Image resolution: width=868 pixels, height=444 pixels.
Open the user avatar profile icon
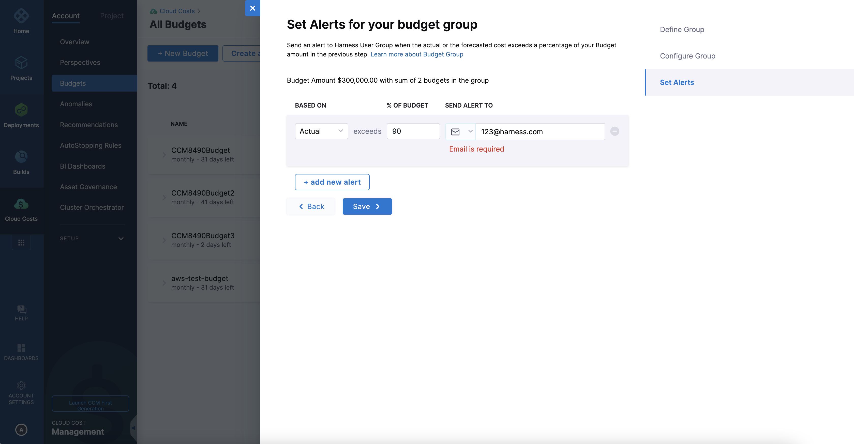(x=21, y=430)
